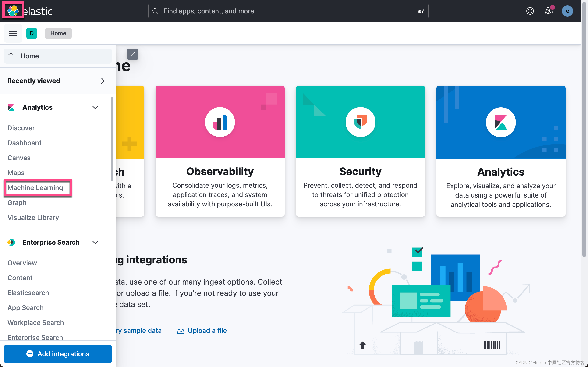Click the Analytics card Kibana icon

click(x=501, y=122)
